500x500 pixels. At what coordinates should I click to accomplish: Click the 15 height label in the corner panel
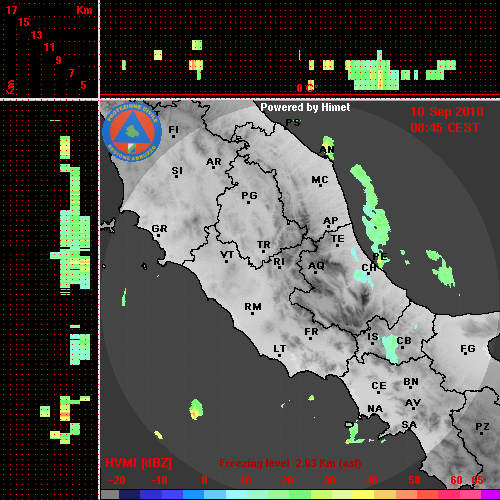(24, 22)
